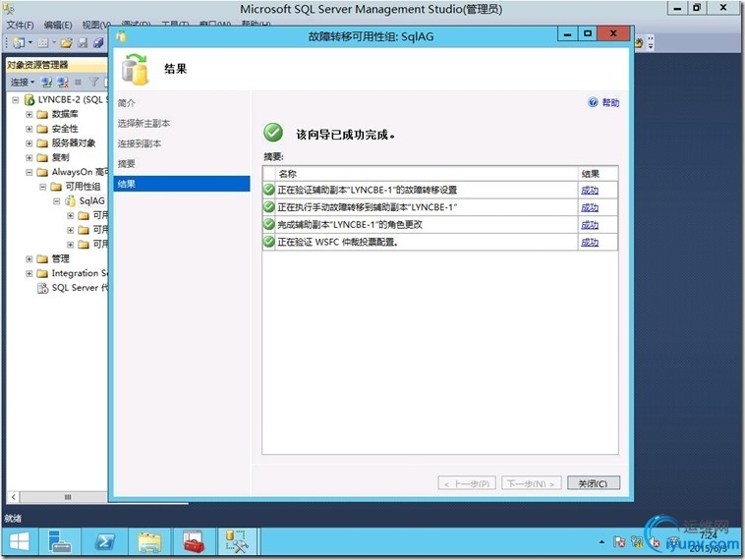Image resolution: width=745 pixels, height=560 pixels.
Task: Select the SqlAG tree item
Action: 91,201
